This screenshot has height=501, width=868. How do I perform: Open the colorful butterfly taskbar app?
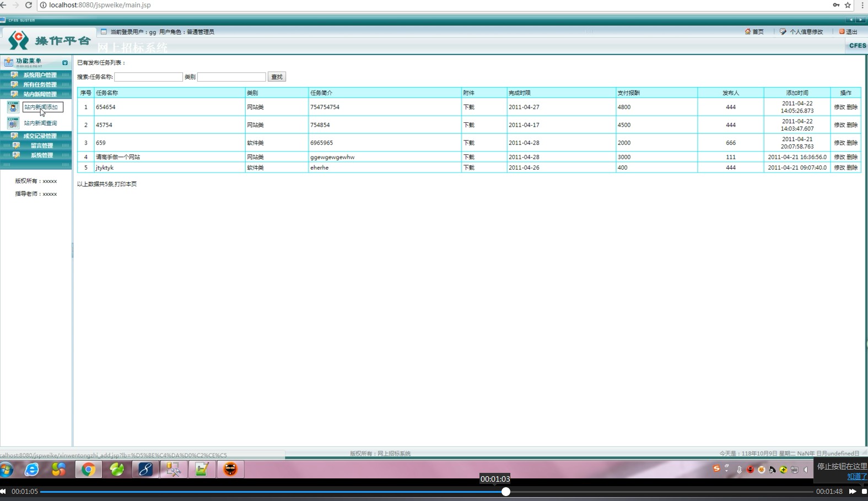(59, 470)
